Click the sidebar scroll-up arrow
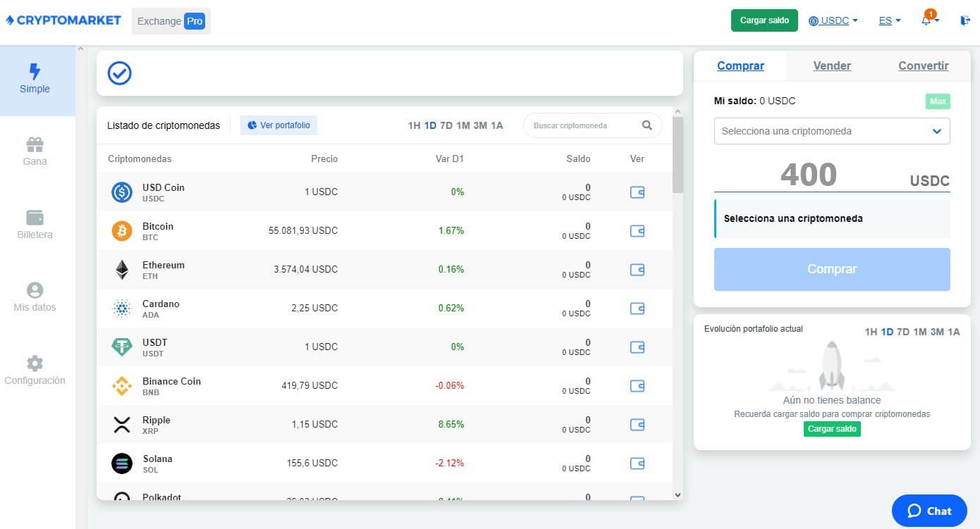 pyautogui.click(x=80, y=49)
